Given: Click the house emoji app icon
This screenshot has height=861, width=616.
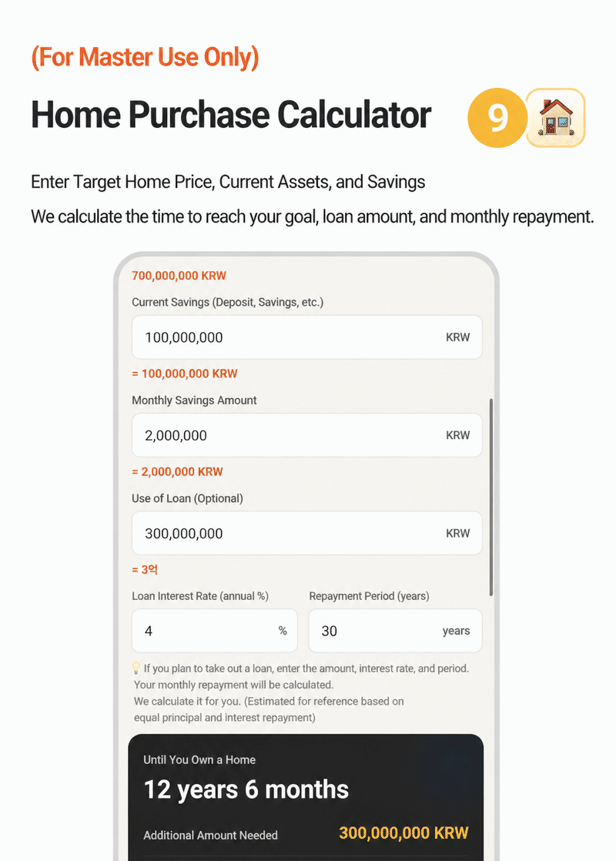Looking at the screenshot, I should click(556, 118).
